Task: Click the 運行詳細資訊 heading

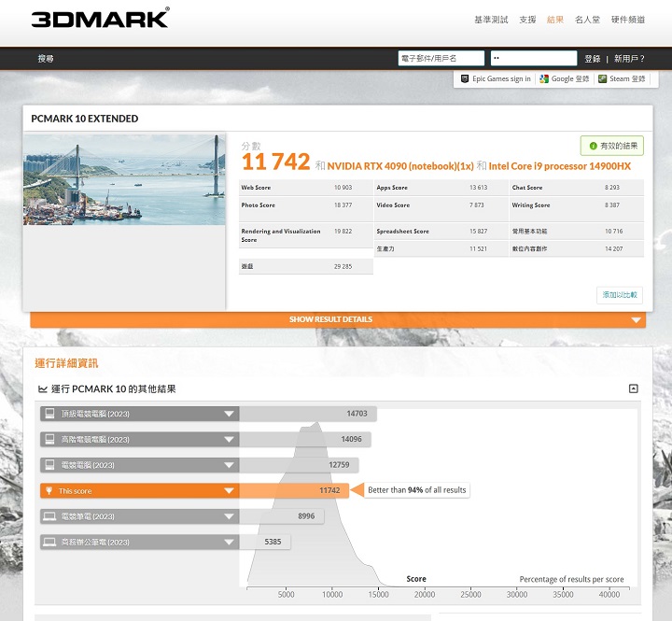Action: pyautogui.click(x=66, y=363)
